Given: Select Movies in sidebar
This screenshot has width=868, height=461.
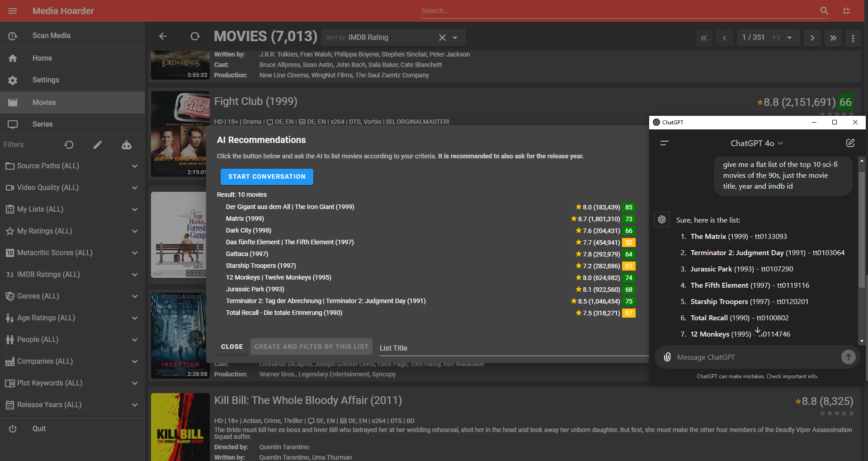Looking at the screenshot, I should pos(72,103).
